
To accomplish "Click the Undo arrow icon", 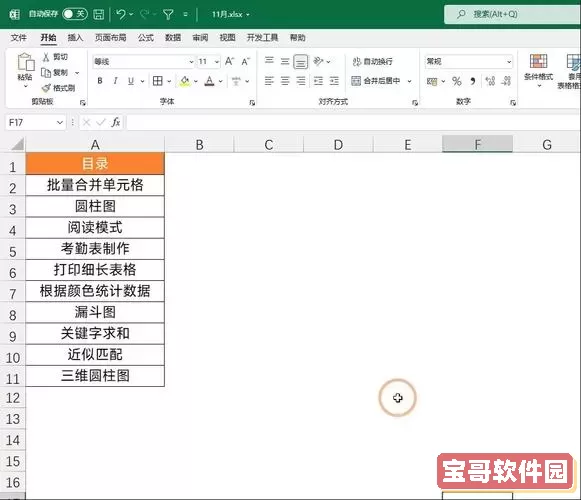I will [121, 14].
